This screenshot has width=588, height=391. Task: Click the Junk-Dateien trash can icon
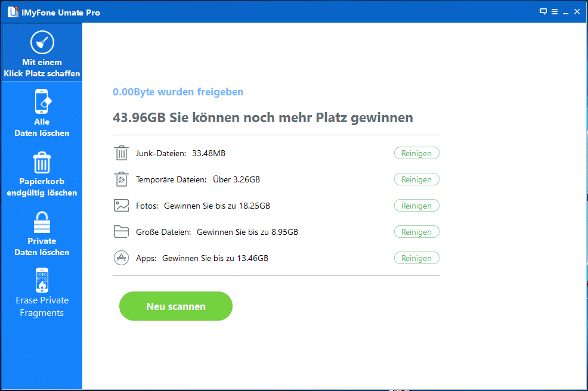tap(121, 153)
